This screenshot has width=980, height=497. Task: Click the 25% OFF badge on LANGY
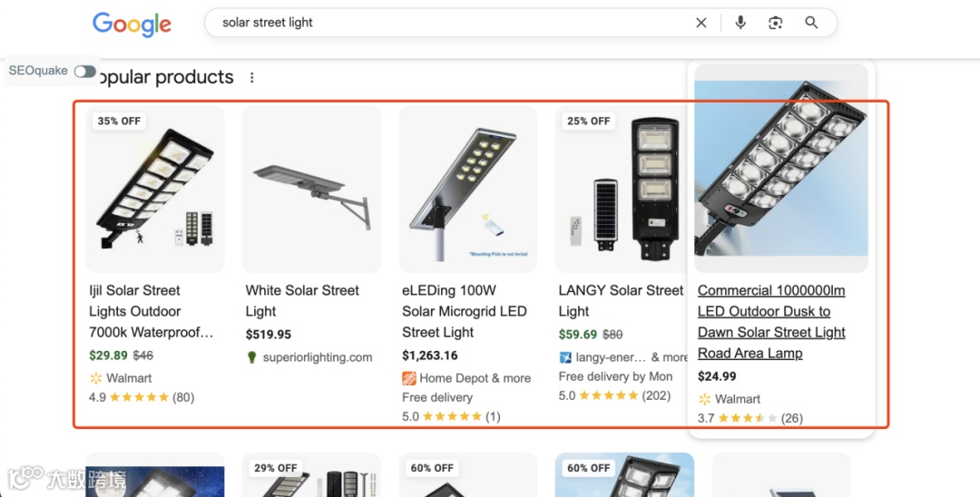coord(588,122)
